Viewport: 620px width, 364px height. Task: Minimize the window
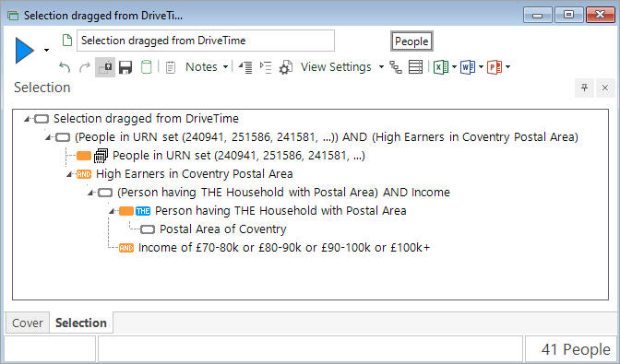(x=537, y=15)
